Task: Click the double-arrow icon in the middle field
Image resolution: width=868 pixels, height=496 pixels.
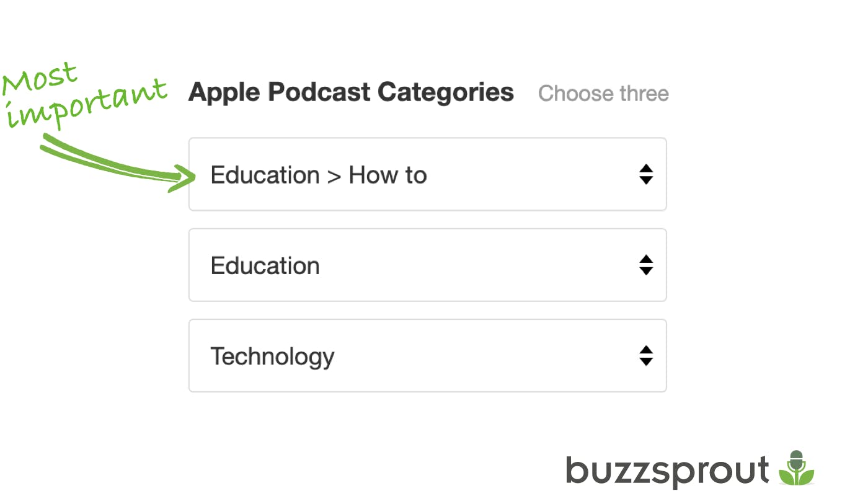Action: pyautogui.click(x=645, y=265)
